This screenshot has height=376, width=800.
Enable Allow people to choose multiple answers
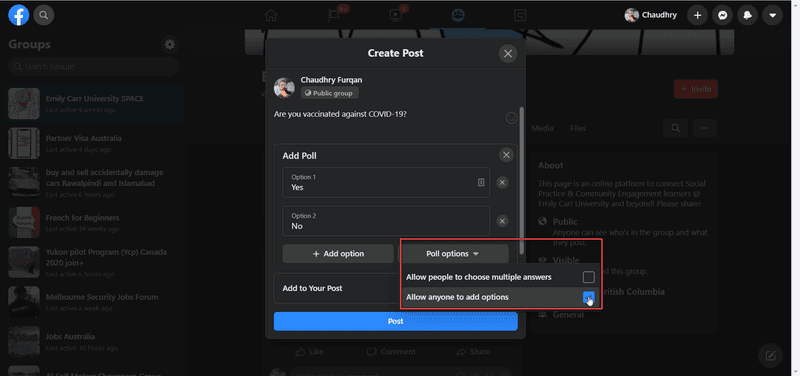click(589, 278)
